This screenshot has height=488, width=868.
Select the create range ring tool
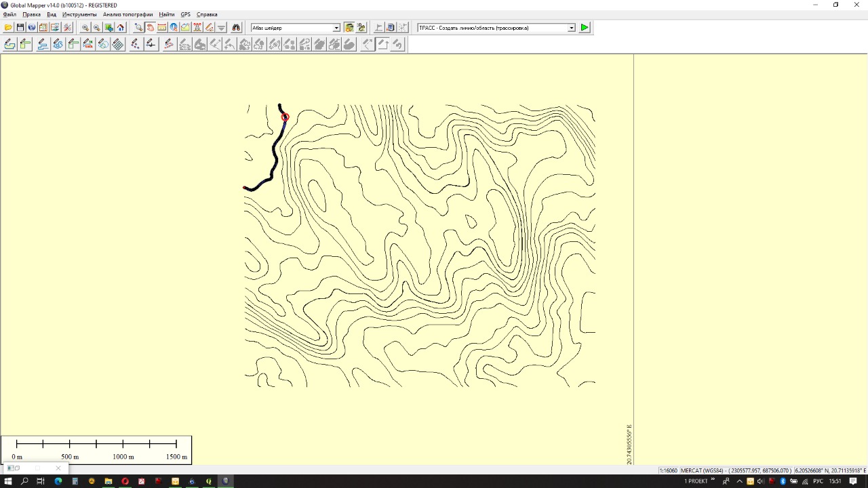(x=103, y=44)
